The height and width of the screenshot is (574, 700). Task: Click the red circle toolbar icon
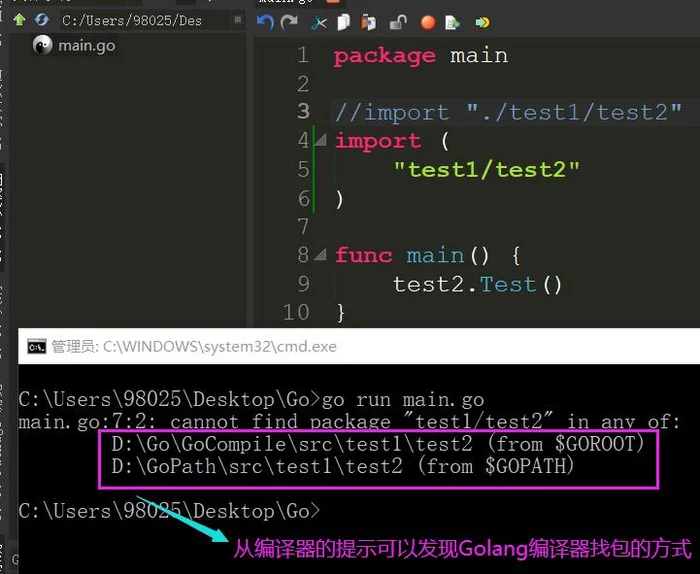pyautogui.click(x=428, y=22)
